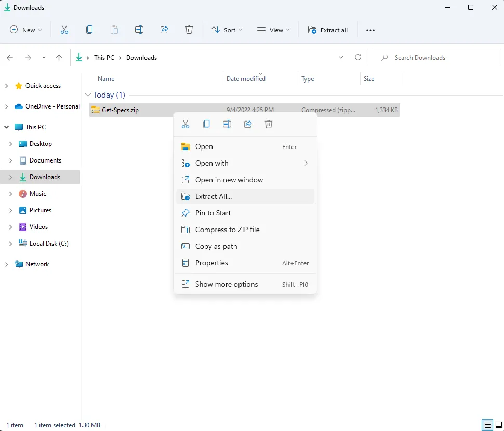This screenshot has width=504, height=431.
Task: Click the Delete icon in the top toolbar
Action: point(189,30)
